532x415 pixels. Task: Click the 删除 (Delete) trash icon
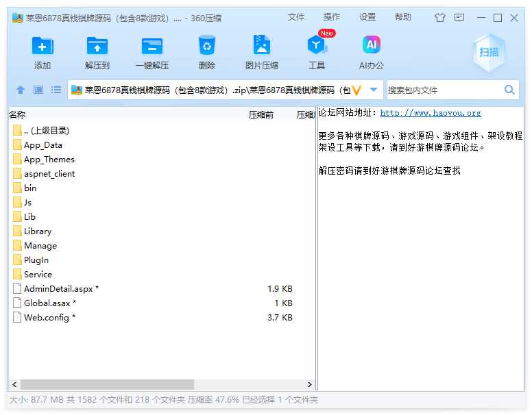point(206,45)
